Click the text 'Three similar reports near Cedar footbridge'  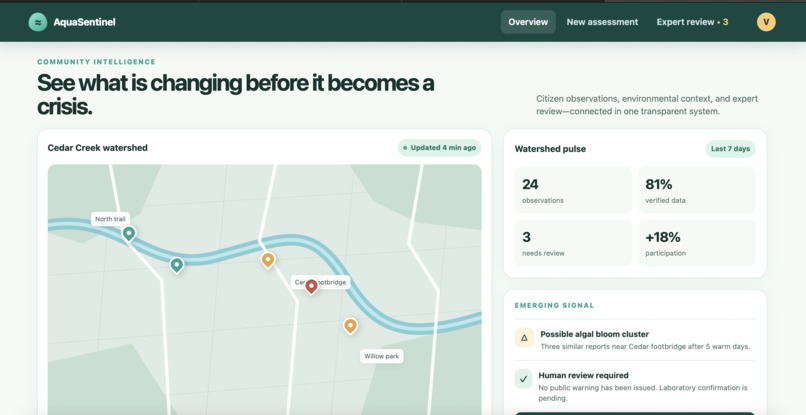coord(613,347)
